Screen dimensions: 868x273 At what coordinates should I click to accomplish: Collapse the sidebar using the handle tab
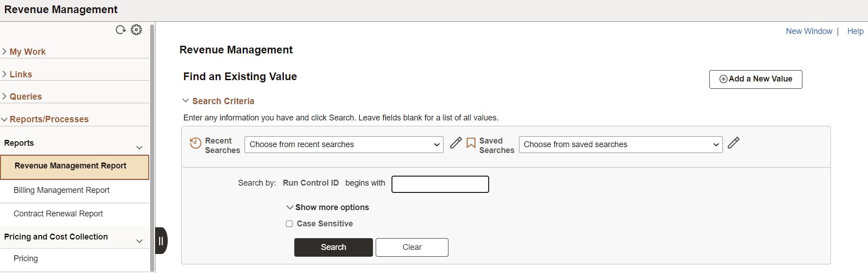[x=161, y=240]
